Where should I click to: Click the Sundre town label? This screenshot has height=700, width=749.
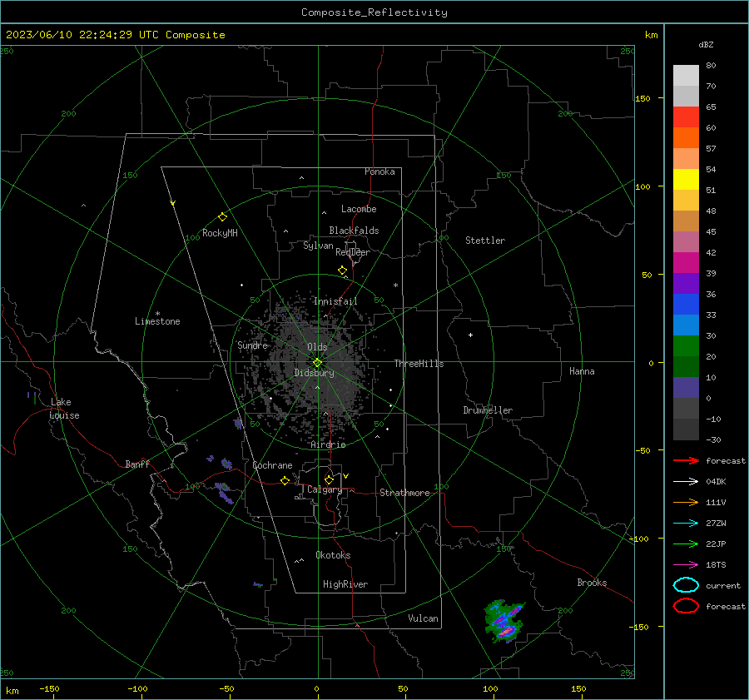(x=252, y=345)
